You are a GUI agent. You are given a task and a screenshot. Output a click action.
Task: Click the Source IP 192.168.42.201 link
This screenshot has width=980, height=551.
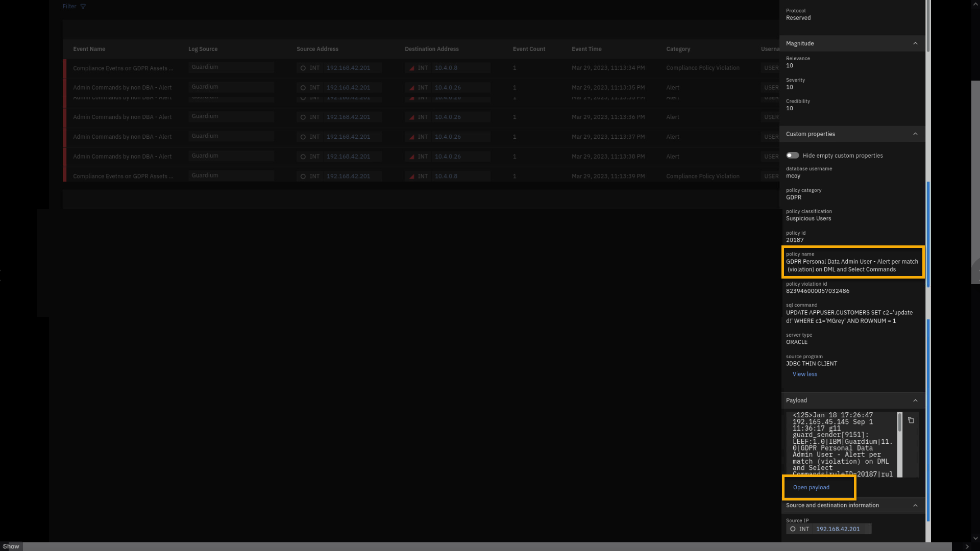coord(838,529)
